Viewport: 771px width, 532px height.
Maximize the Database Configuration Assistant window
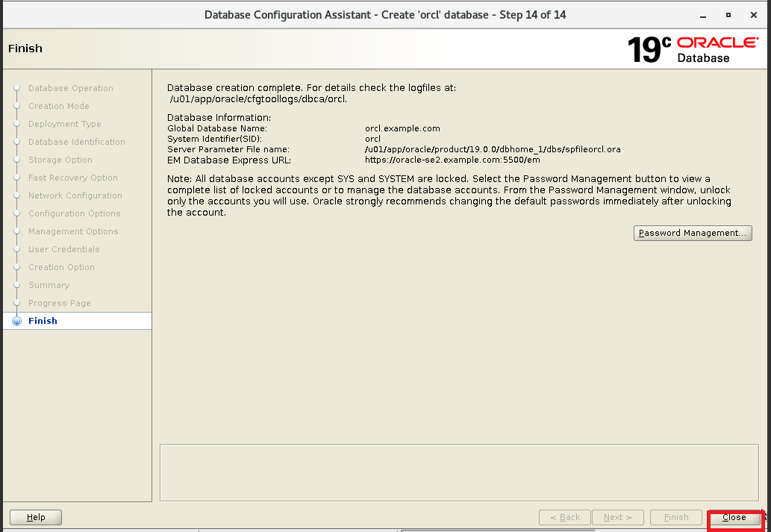coord(728,15)
